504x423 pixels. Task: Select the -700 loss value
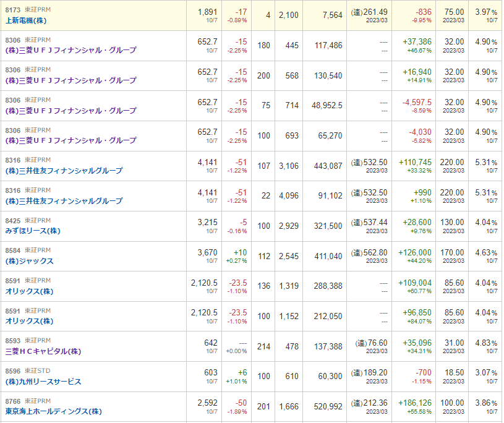click(x=424, y=372)
